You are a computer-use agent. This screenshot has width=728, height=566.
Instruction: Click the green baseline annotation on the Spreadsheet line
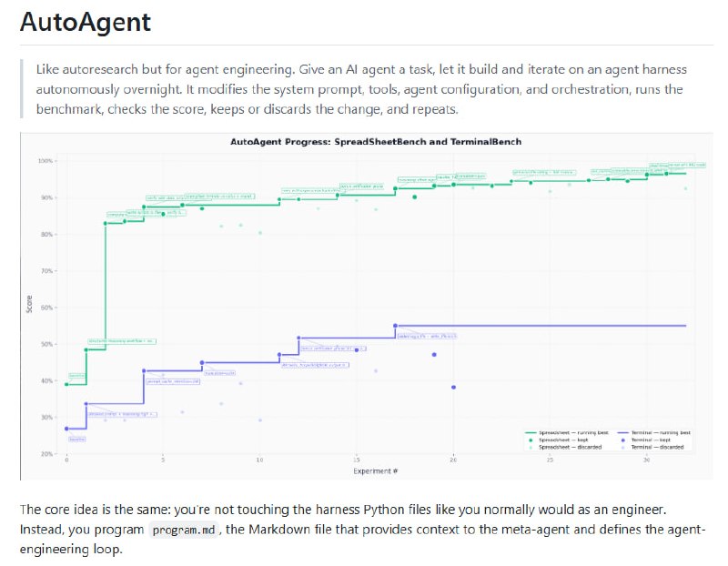click(77, 375)
